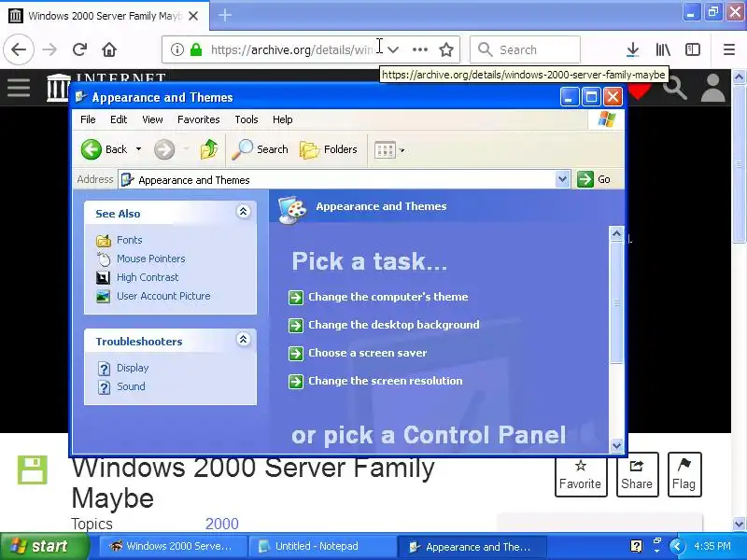Open the Windows Start menu

(44, 546)
